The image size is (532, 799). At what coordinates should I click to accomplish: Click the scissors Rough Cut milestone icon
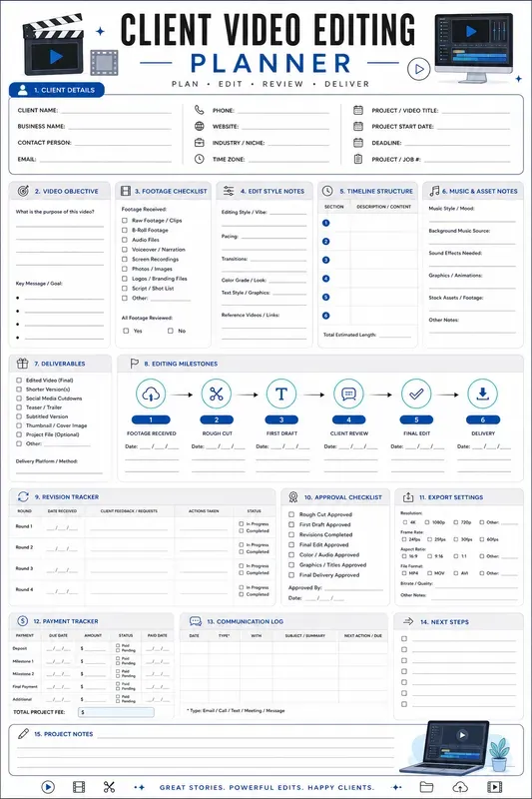pos(217,394)
